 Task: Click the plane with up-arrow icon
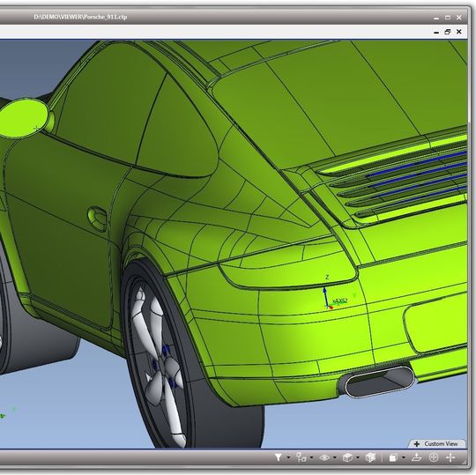pyautogui.click(x=417, y=457)
